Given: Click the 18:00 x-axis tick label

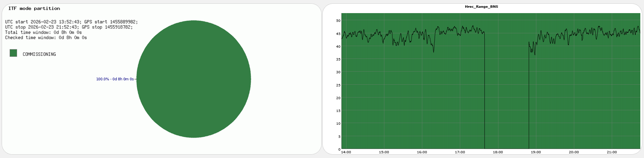Looking at the screenshot, I should point(498,152).
